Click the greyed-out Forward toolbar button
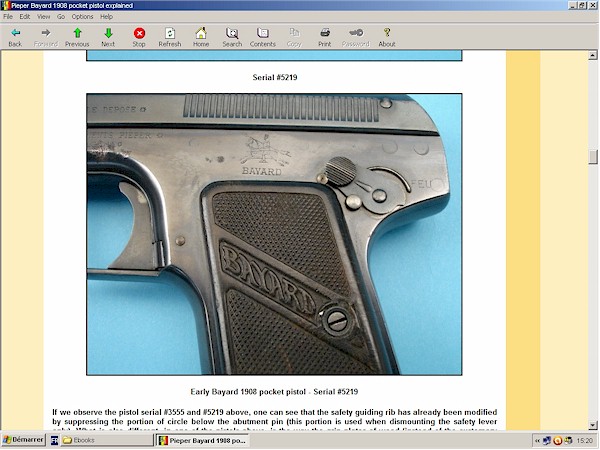Image resolution: width=600 pixels, height=450 pixels. coord(46,37)
